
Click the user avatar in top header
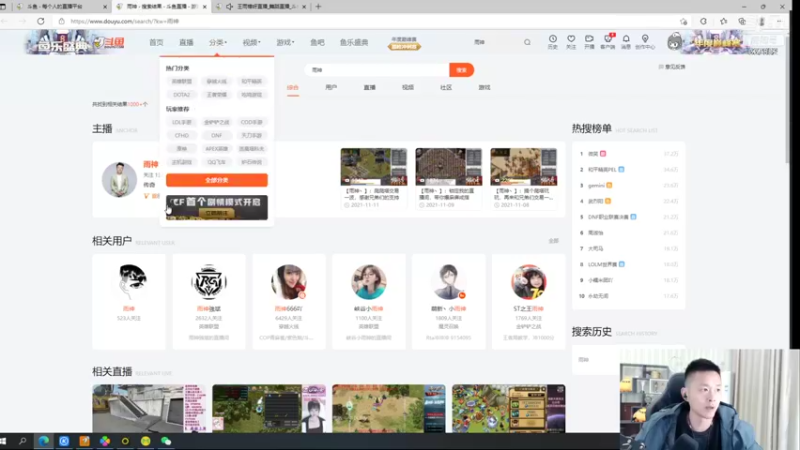click(674, 42)
